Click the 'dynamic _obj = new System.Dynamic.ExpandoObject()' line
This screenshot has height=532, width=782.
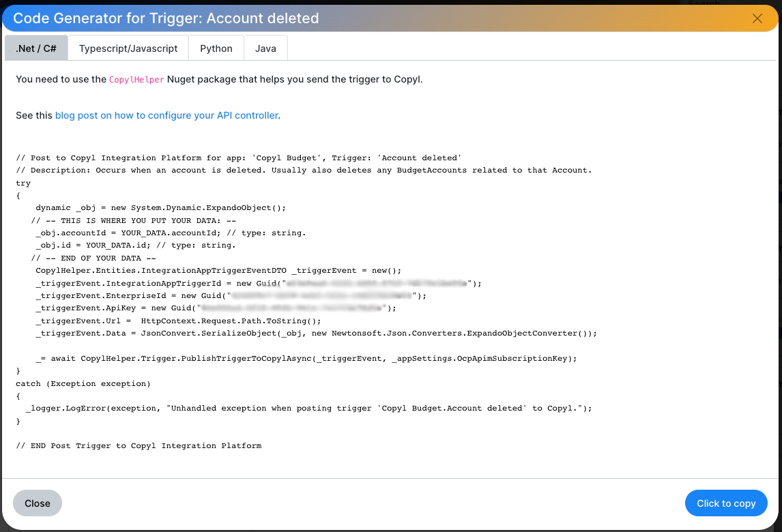click(160, 208)
